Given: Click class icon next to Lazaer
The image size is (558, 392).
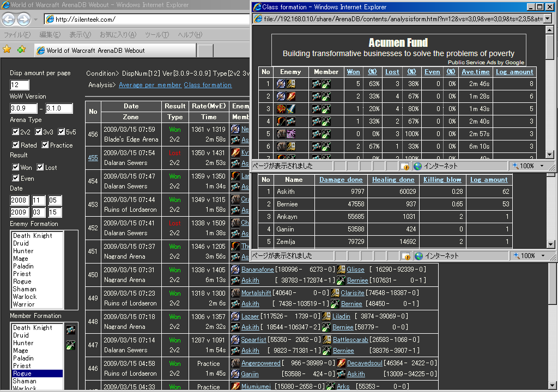Looking at the screenshot, I should point(235,316).
